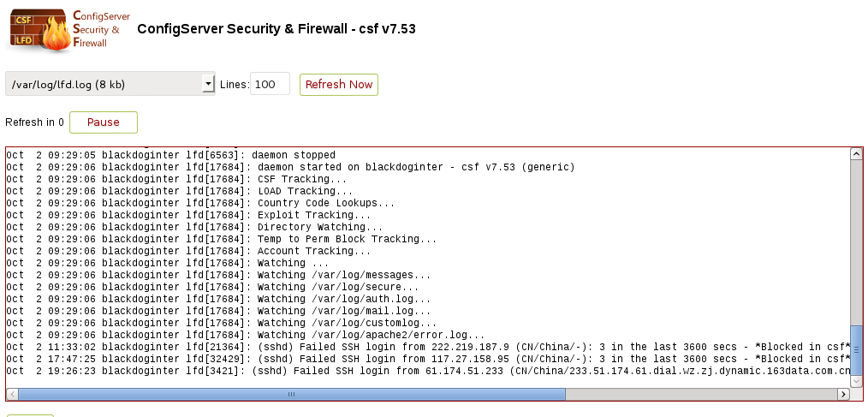This screenshot has width=868, height=417.
Task: Click the horizontal scroll left arrow
Action: 13,394
